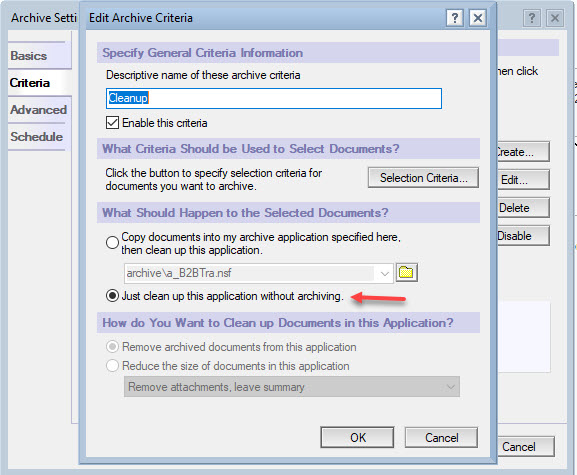Image resolution: width=577 pixels, height=475 pixels.
Task: Choose Reduce the size of documents option
Action: coord(112,366)
